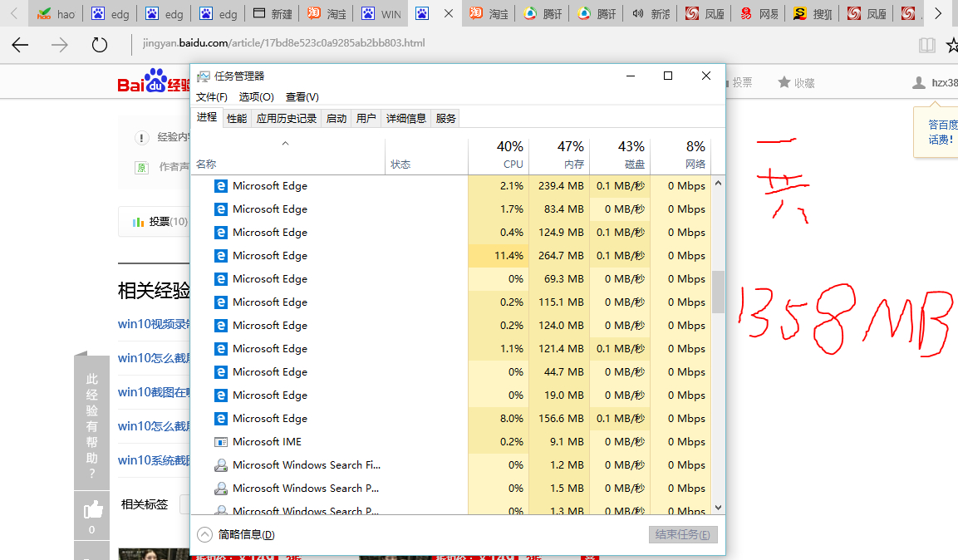Go back using the browser back arrow
958x560 pixels.
(x=20, y=45)
